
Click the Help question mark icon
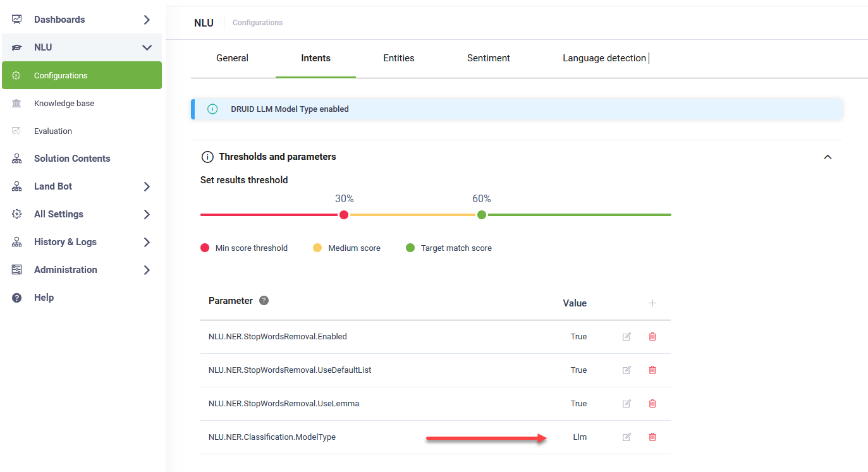(17, 298)
